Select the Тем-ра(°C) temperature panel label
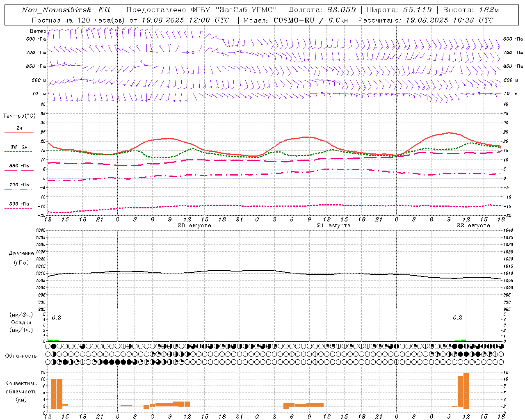525x420 pixels. pyautogui.click(x=19, y=116)
